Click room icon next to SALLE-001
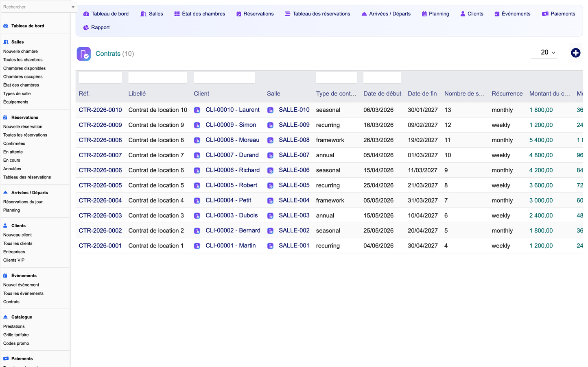The height and width of the screenshot is (367, 588). click(270, 246)
